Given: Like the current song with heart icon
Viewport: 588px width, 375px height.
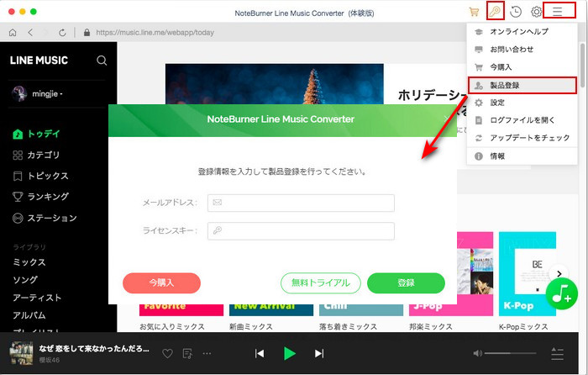Looking at the screenshot, I should tap(167, 353).
